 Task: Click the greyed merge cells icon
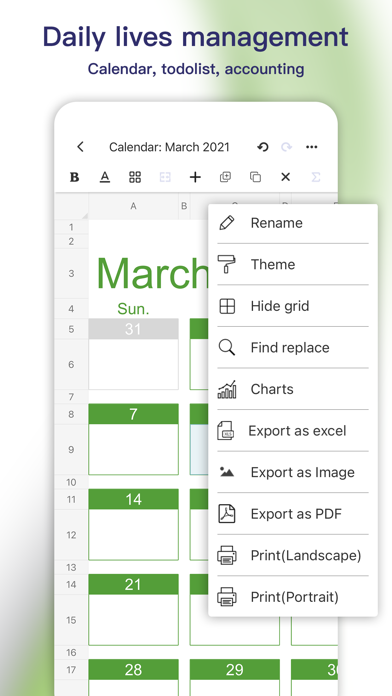[x=165, y=177]
